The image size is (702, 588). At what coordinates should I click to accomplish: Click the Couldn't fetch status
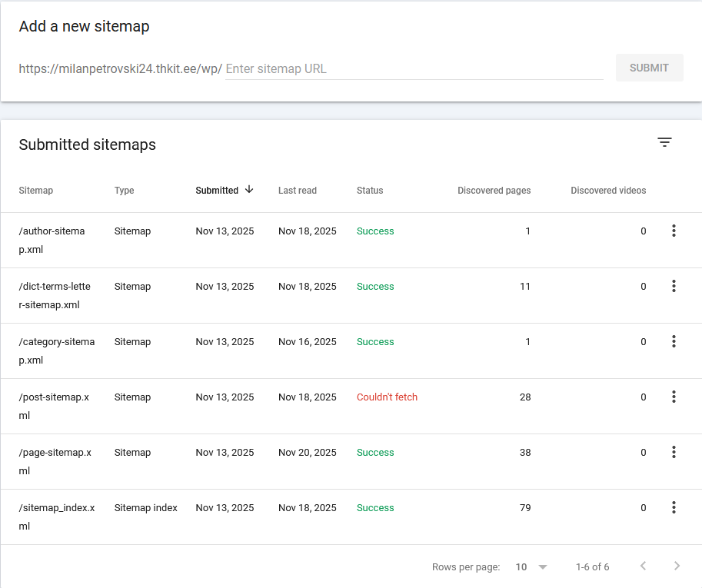tap(387, 397)
